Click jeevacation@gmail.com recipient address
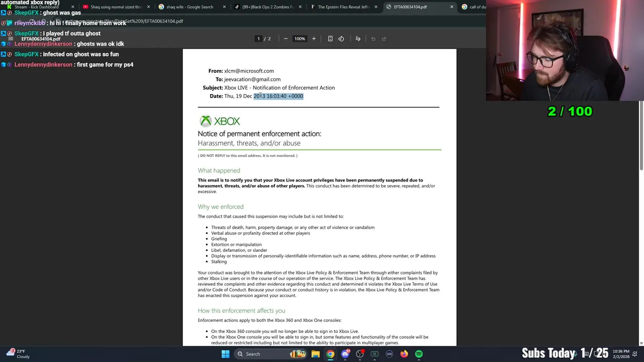The width and height of the screenshot is (644, 362). click(x=252, y=79)
